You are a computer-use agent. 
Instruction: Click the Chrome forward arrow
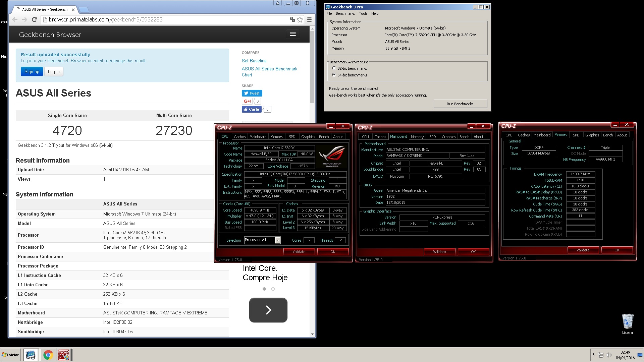24,19
